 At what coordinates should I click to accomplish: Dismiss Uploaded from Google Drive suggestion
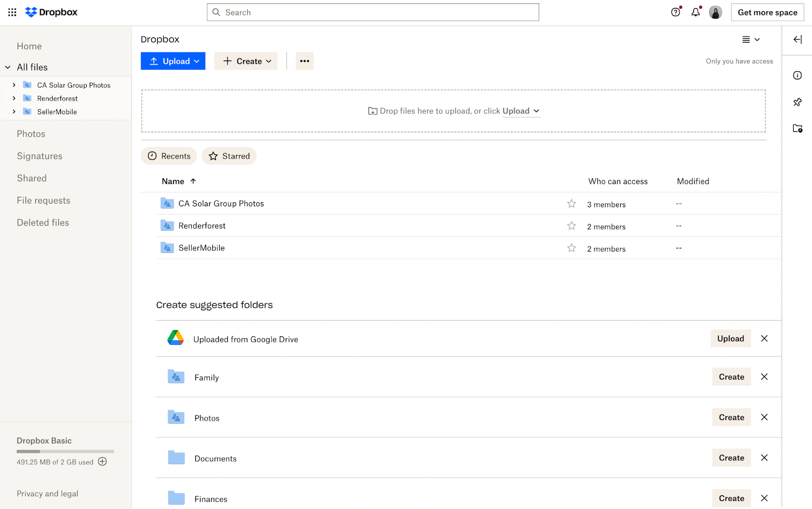click(x=764, y=338)
